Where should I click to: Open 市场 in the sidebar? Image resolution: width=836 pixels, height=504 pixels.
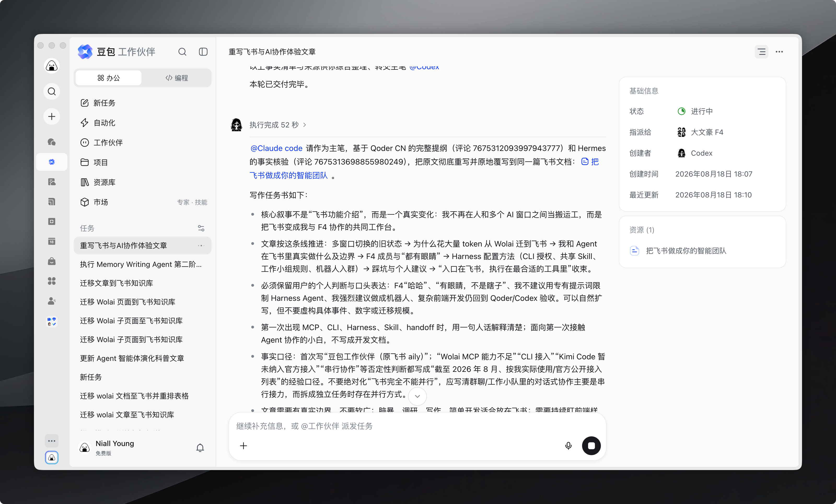[142, 202]
